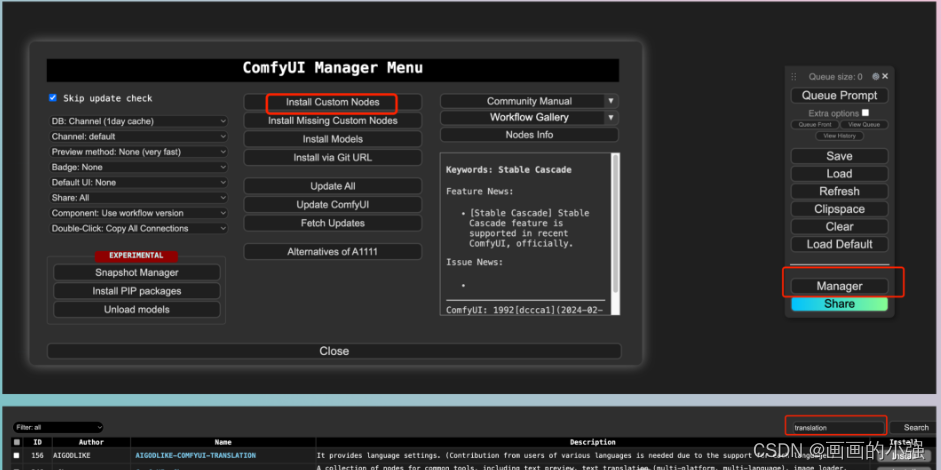The width and height of the screenshot is (941, 470).
Task: Click Unload models
Action: pyautogui.click(x=137, y=310)
